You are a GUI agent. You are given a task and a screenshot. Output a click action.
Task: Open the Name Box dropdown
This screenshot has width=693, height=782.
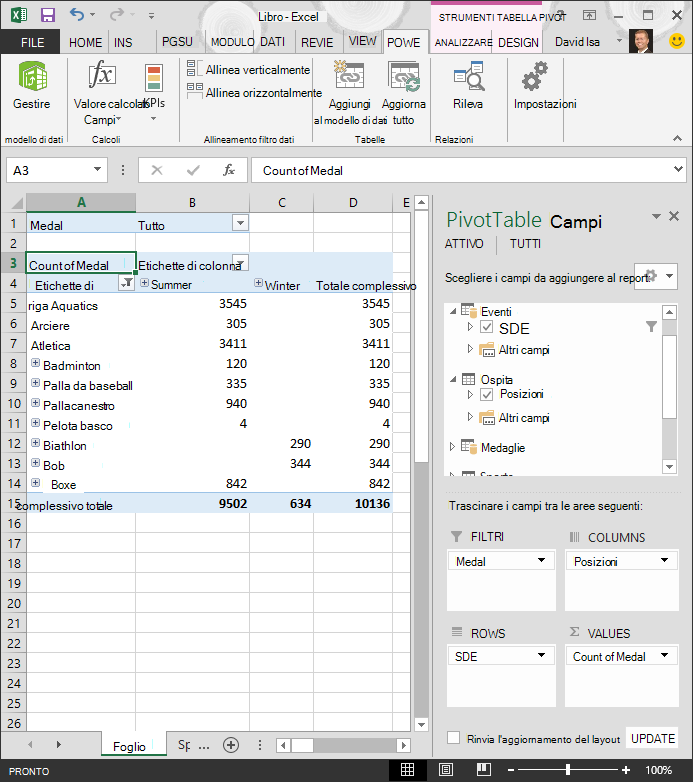pos(97,170)
